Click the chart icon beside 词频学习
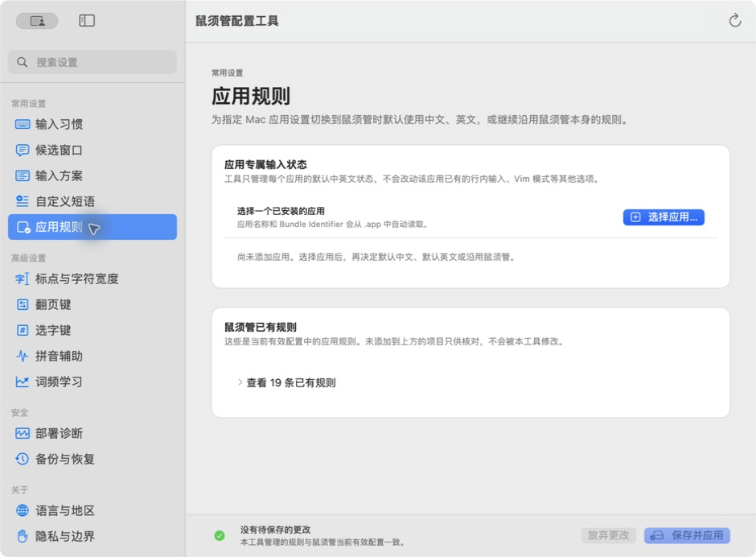Screen dimensions: 756x557 tap(23, 382)
